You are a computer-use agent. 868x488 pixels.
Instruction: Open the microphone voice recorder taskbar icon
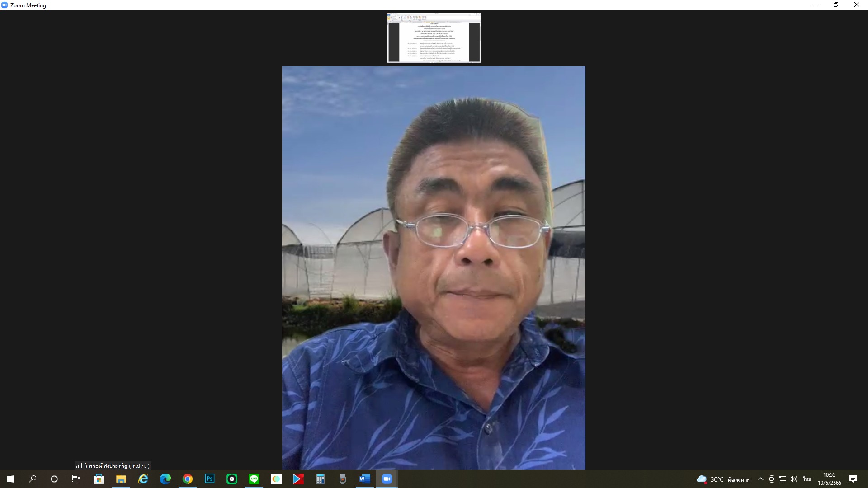(x=342, y=479)
